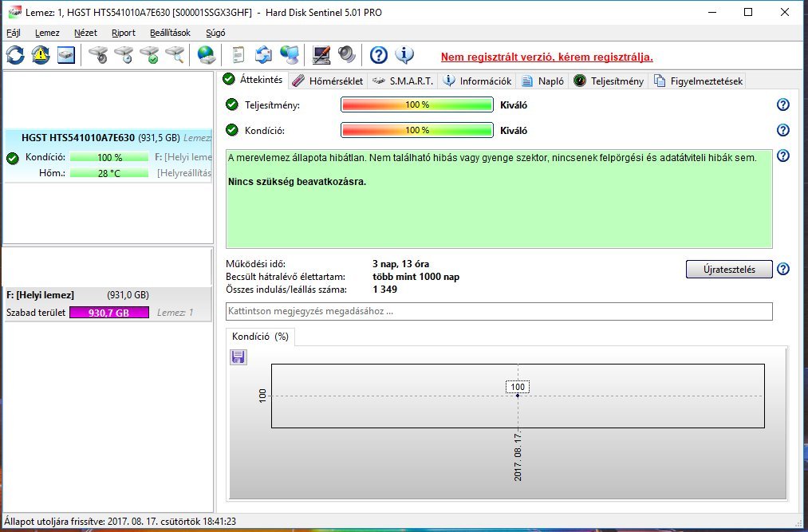Click the toolbar help question mark icon
Viewport: 808px width, 532px height.
(x=379, y=55)
